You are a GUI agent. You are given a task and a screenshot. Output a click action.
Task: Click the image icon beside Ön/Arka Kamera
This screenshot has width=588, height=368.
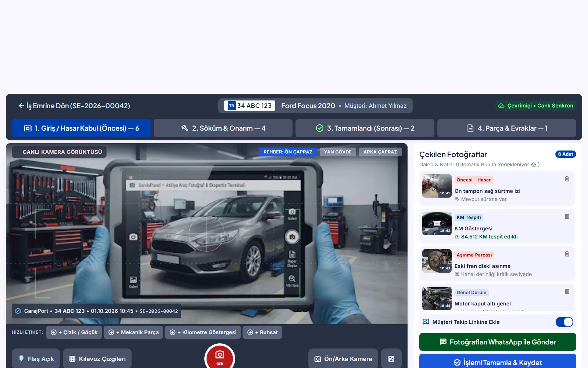pyautogui.click(x=391, y=359)
